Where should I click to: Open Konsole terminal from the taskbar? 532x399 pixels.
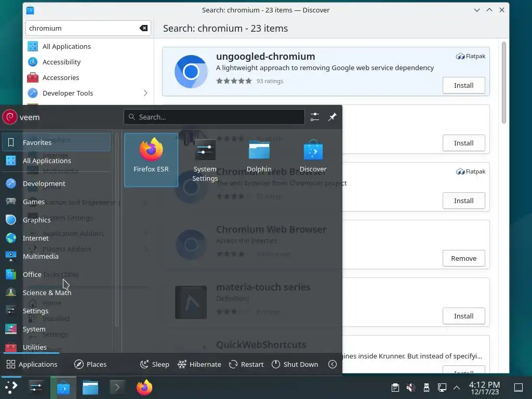[117, 388]
